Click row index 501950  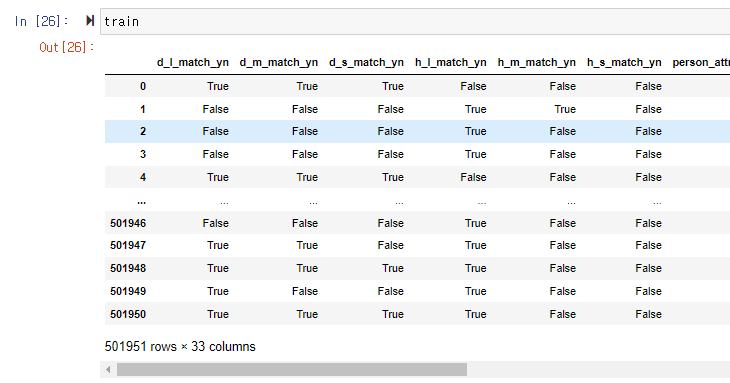click(x=128, y=314)
